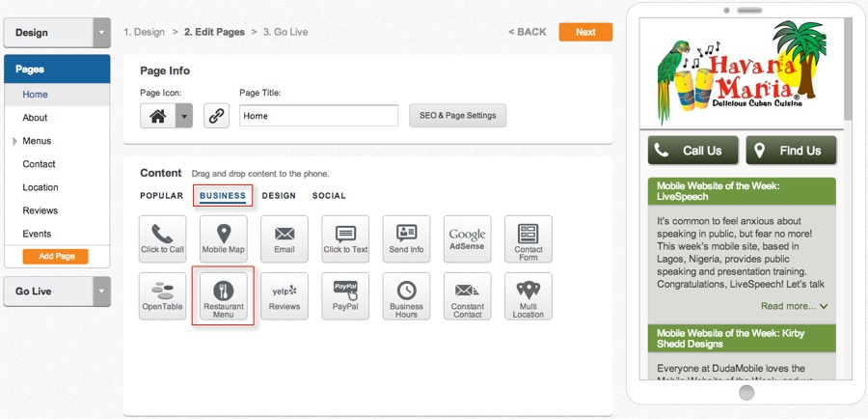The image size is (868, 419).
Task: Tap Find Us in phone preview
Action: click(791, 151)
